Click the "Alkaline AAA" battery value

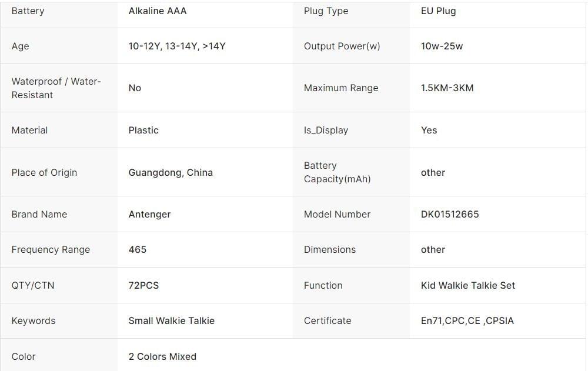158,11
